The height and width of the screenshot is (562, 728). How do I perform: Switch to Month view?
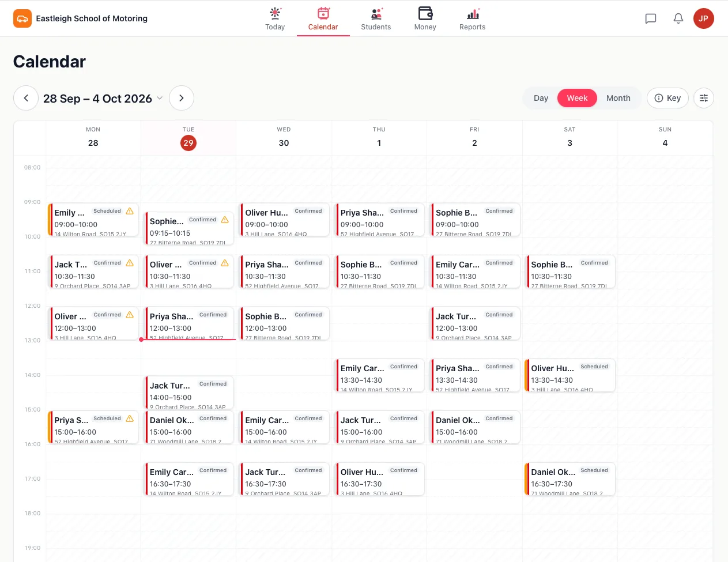pos(618,98)
